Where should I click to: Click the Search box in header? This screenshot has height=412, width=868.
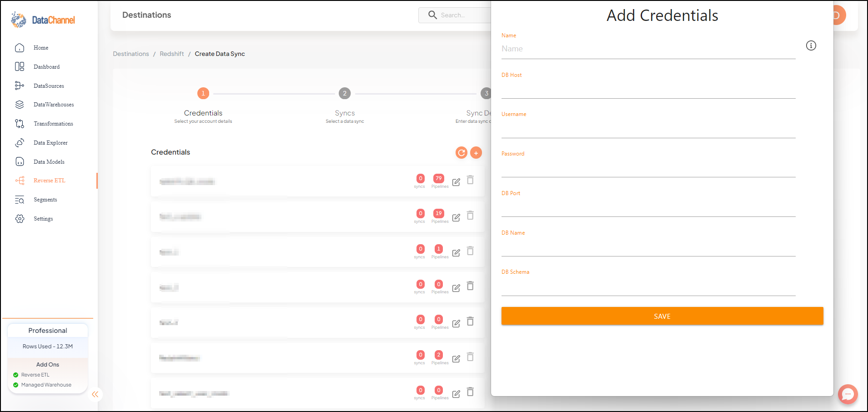tap(455, 15)
